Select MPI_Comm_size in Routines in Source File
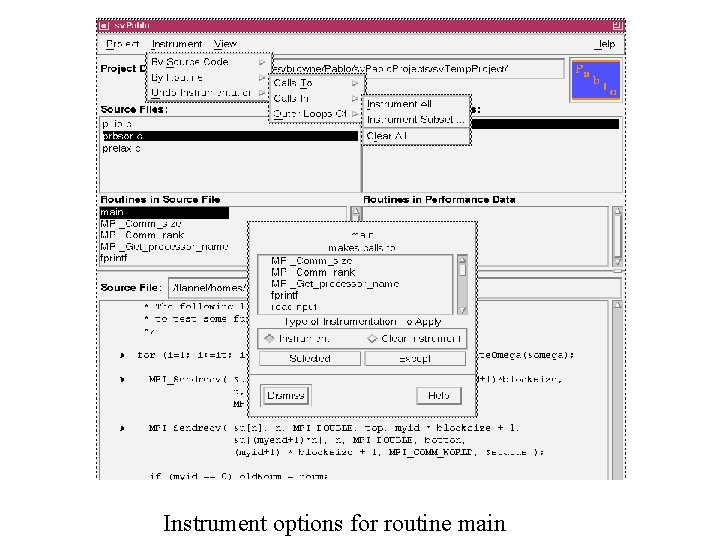 pyautogui.click(x=141, y=224)
